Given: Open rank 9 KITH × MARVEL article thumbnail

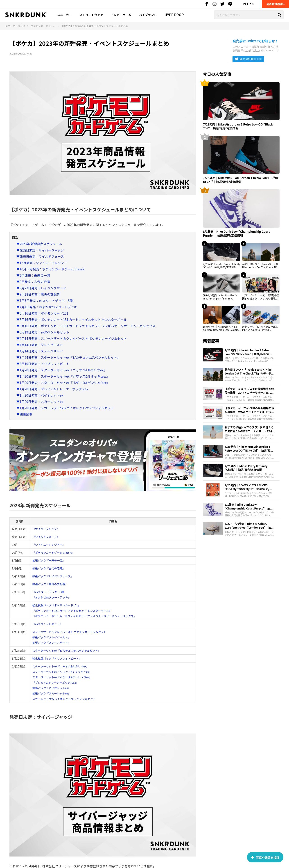Looking at the screenshot, I should tap(261, 315).
